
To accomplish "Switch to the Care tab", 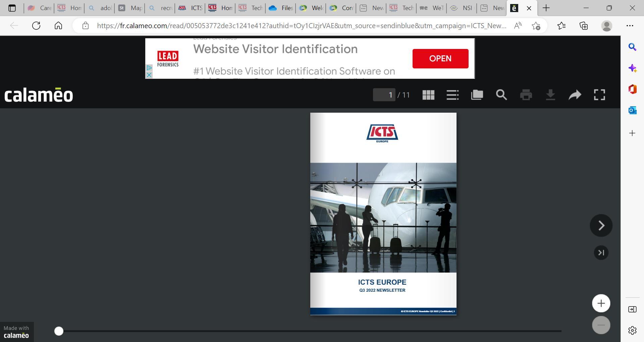I will point(39,8).
